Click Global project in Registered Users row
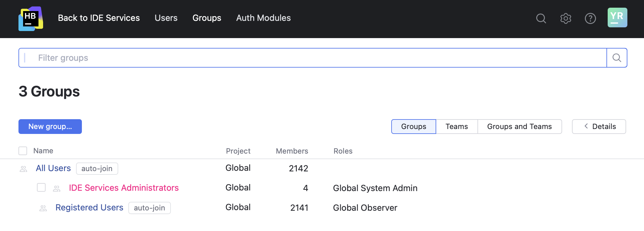 [x=238, y=207]
